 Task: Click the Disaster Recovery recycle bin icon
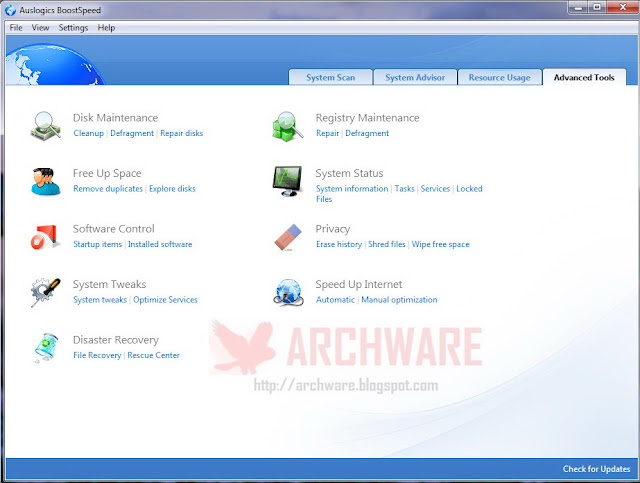click(45, 347)
